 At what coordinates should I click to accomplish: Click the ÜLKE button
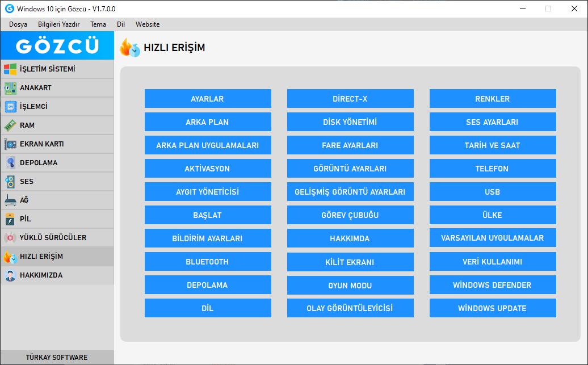tap(493, 215)
